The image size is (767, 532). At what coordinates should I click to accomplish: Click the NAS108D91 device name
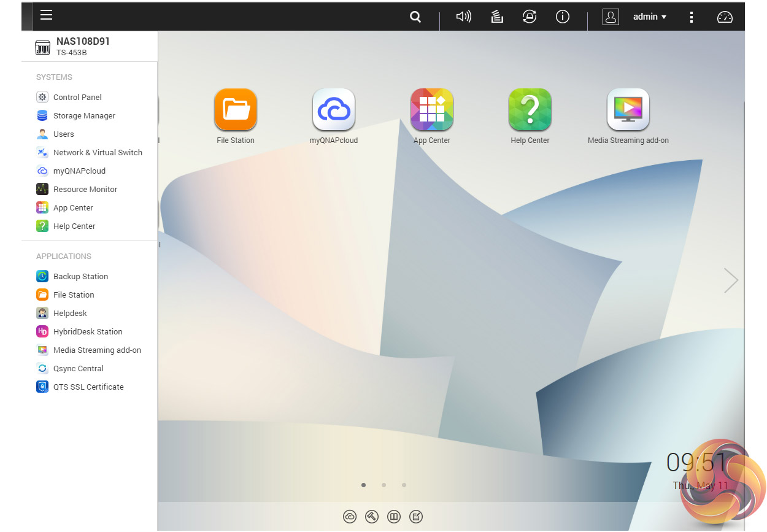pos(83,42)
